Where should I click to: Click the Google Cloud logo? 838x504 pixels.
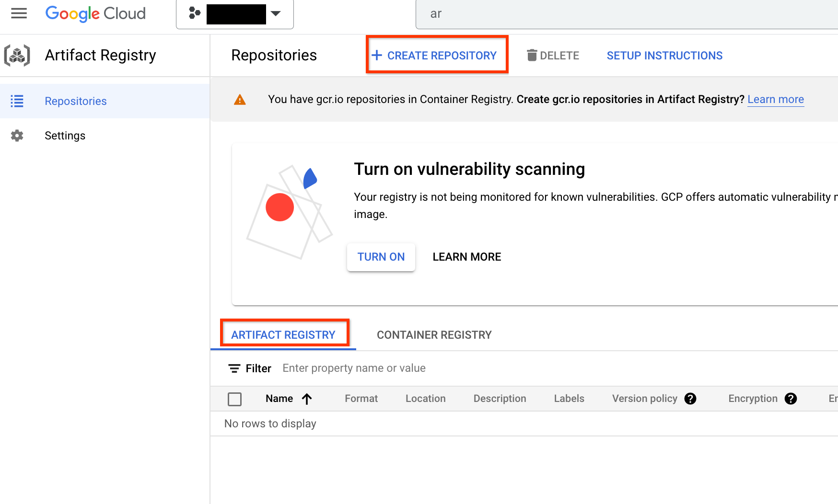(x=95, y=13)
